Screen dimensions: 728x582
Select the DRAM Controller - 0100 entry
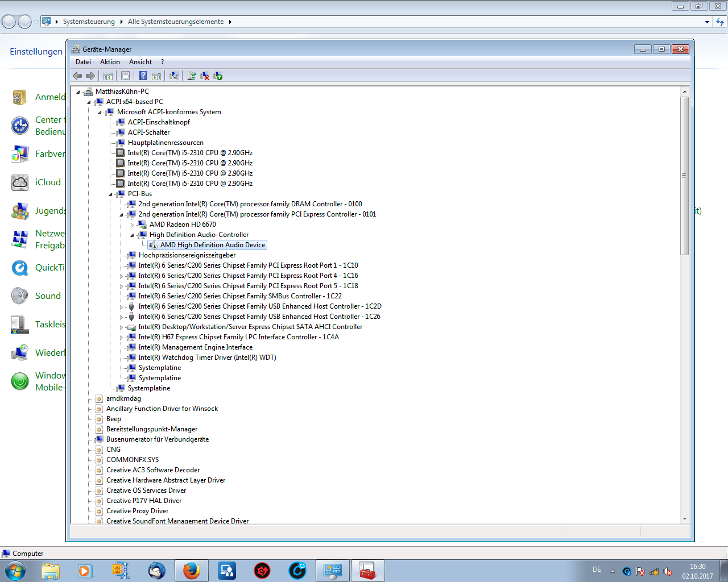click(x=250, y=204)
